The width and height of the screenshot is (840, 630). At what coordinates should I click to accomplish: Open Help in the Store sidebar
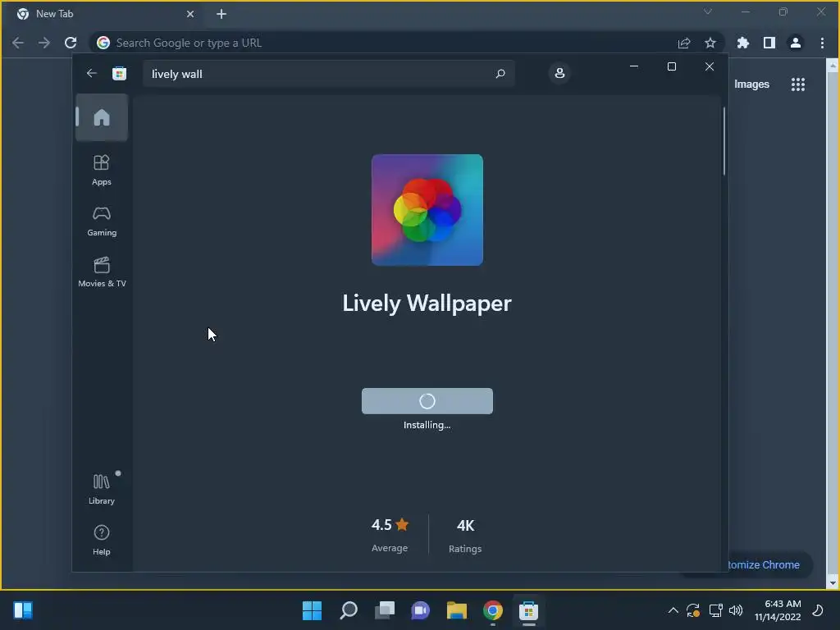tap(102, 540)
